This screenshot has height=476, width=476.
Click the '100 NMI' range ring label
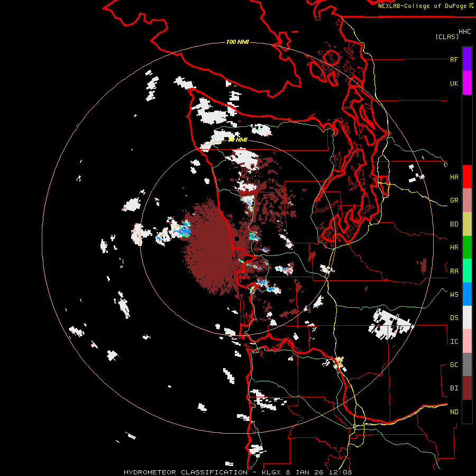[237, 42]
